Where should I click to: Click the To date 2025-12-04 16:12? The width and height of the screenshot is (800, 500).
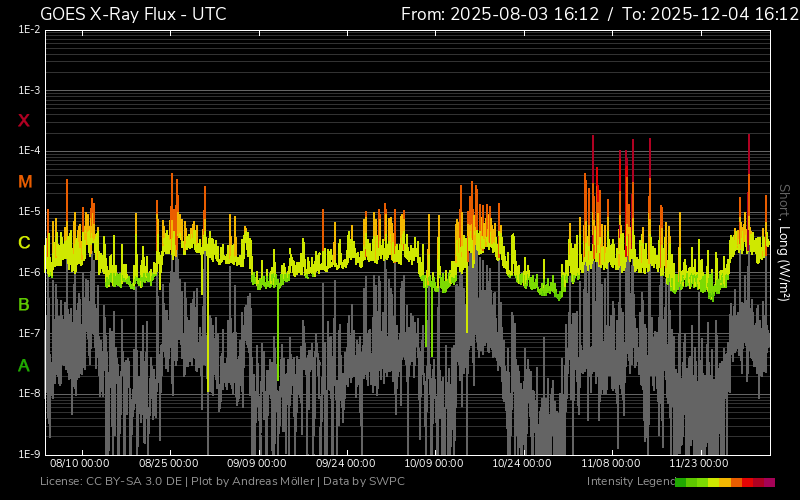coord(704,14)
